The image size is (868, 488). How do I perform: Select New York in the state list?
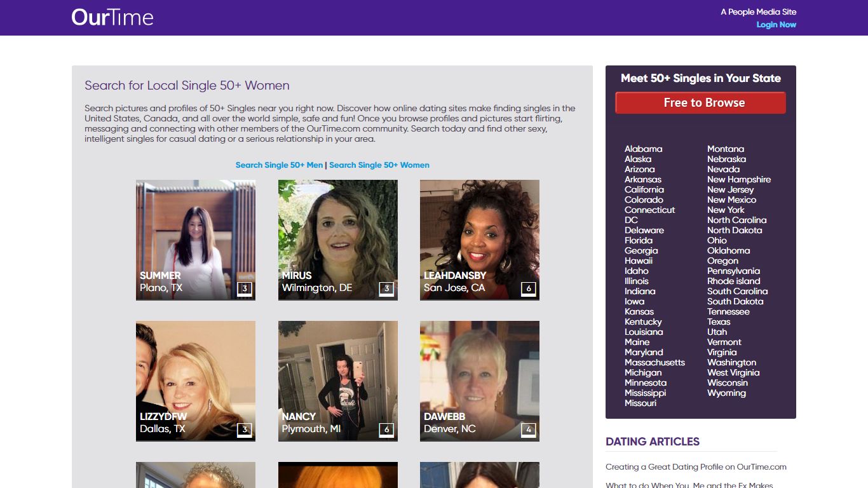pyautogui.click(x=726, y=210)
